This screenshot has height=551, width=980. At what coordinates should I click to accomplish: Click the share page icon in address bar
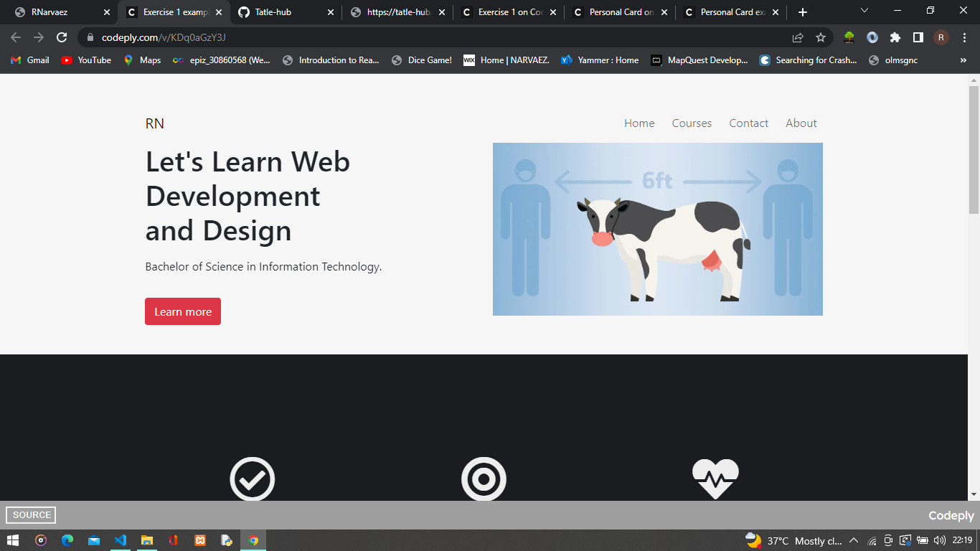pos(798,37)
